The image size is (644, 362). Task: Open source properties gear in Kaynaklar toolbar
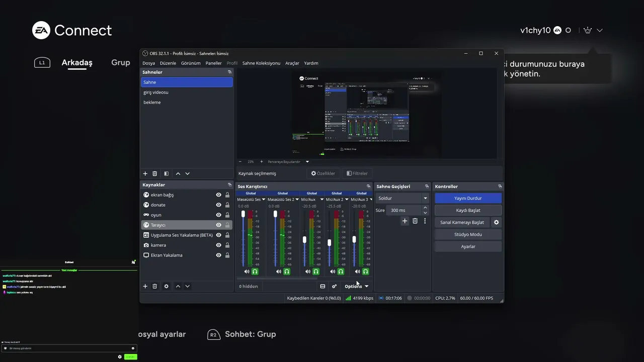pyautogui.click(x=167, y=286)
